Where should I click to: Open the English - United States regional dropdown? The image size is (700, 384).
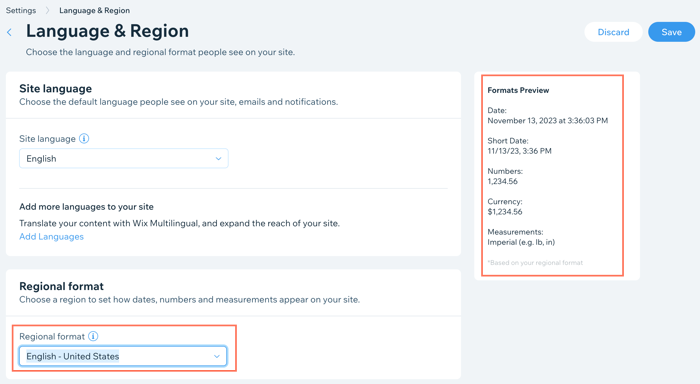coord(123,356)
